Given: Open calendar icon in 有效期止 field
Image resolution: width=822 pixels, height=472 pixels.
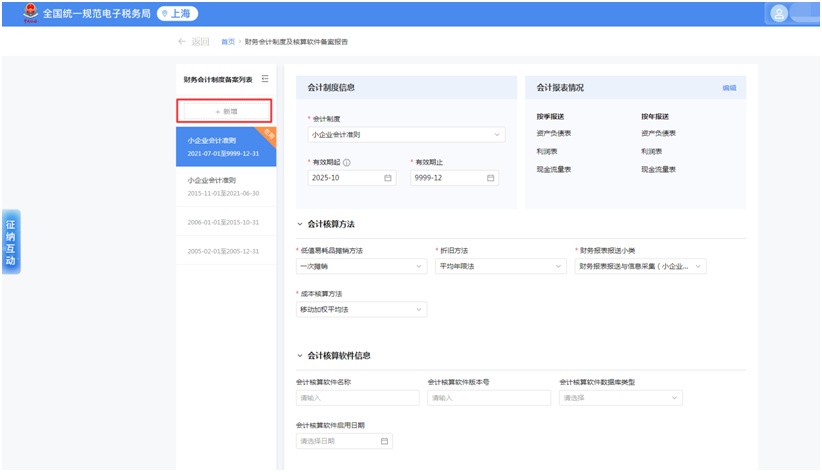Looking at the screenshot, I should tap(490, 178).
